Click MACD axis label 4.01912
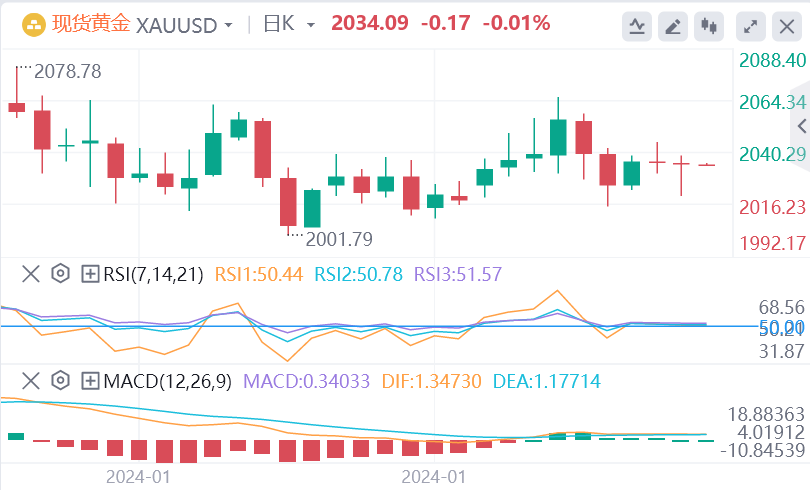The image size is (810, 490). pos(771,432)
